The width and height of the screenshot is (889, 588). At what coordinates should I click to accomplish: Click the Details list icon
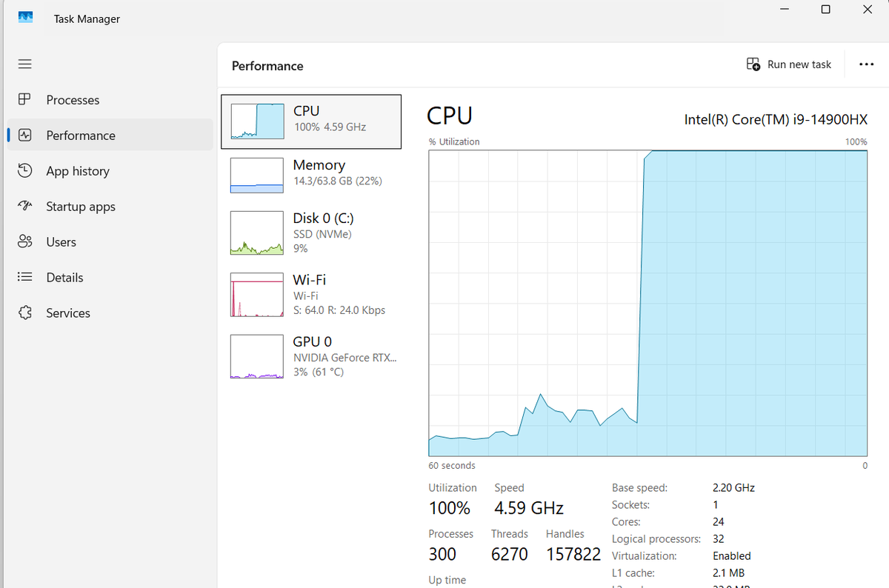[25, 277]
